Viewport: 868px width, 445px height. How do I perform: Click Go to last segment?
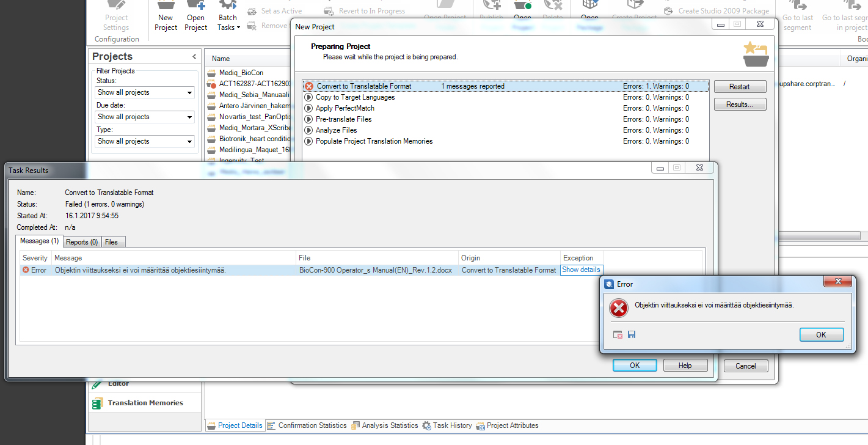(798, 17)
